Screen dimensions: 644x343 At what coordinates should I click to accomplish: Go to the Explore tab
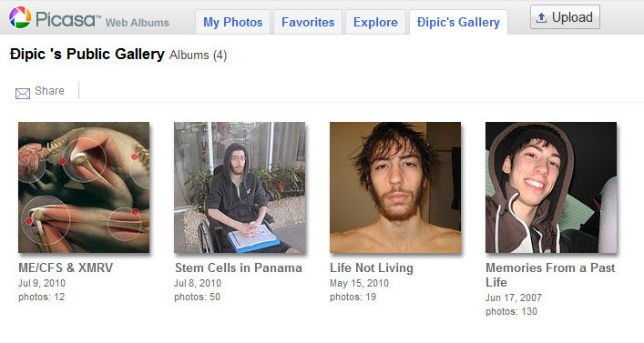pyautogui.click(x=375, y=22)
